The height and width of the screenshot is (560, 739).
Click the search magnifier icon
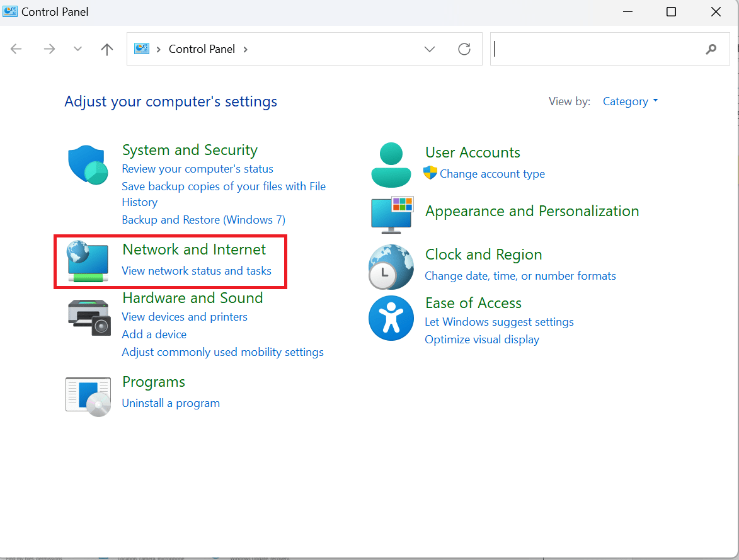click(711, 49)
